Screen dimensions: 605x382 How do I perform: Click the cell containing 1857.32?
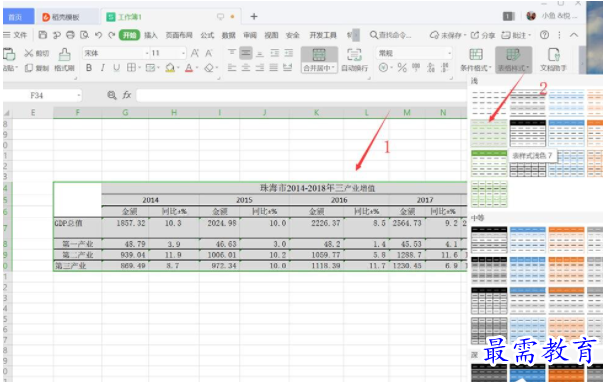[x=125, y=228]
